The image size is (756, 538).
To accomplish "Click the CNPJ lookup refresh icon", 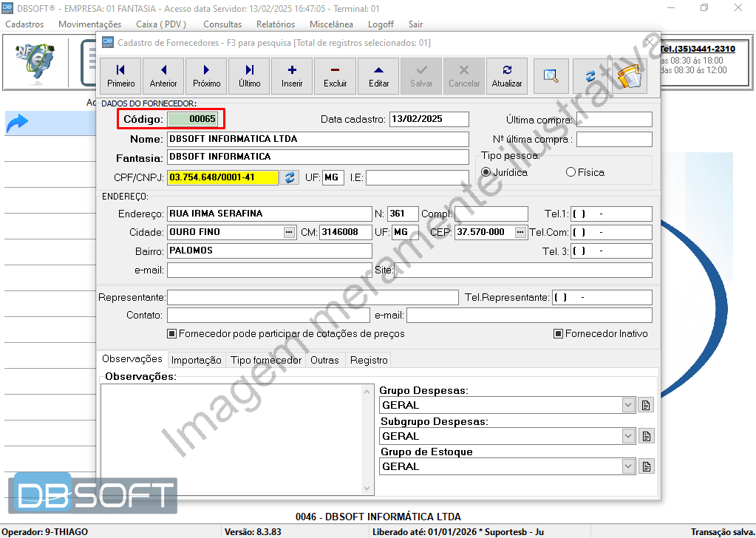I will click(288, 177).
